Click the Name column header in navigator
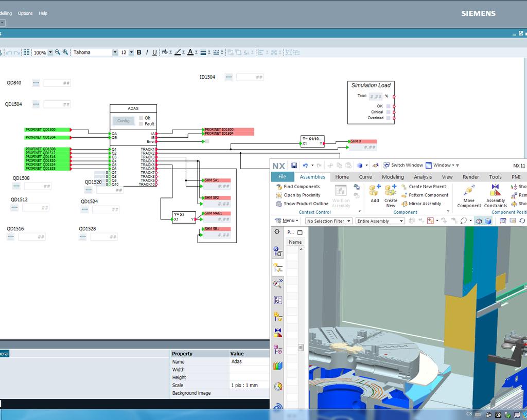The image size is (527, 420). [x=295, y=242]
